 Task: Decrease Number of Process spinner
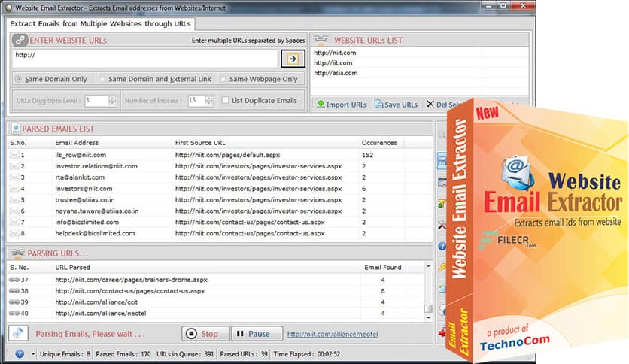tap(209, 103)
